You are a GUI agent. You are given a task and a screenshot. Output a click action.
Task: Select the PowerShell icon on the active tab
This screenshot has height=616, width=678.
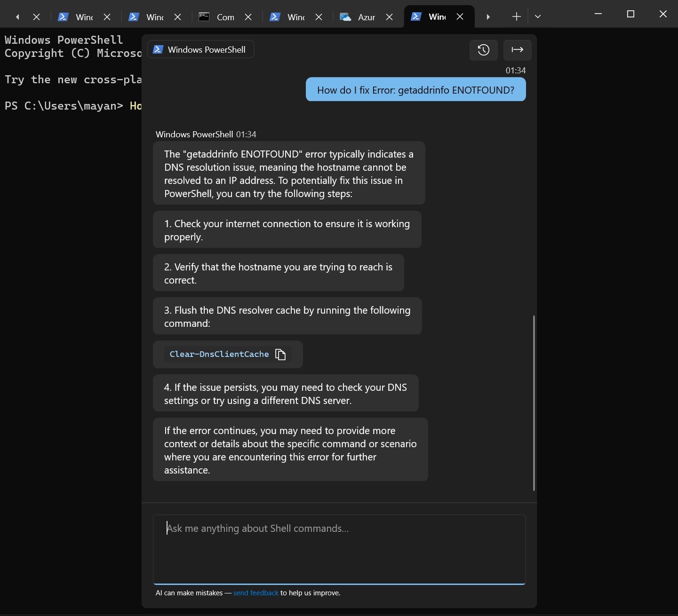coord(416,16)
